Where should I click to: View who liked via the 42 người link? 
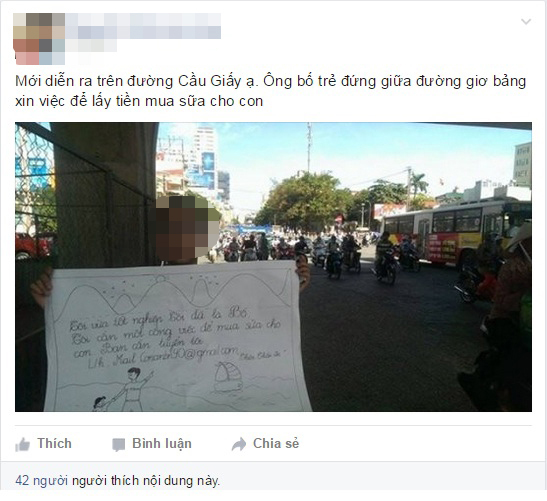click(x=41, y=481)
